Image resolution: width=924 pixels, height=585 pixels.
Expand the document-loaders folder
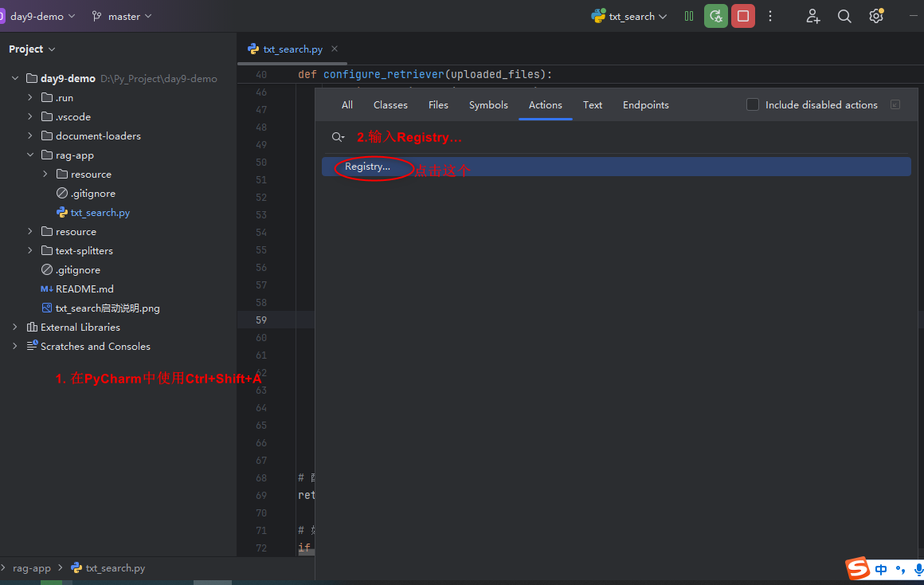30,135
